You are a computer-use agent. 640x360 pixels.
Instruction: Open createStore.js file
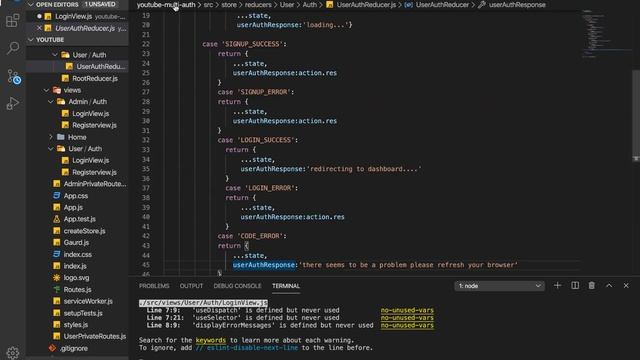click(x=84, y=231)
